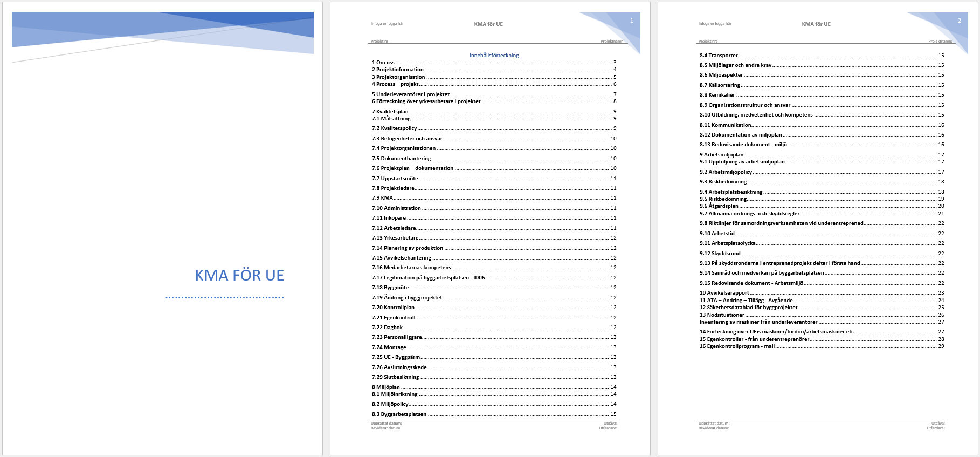Go to '7.17 Legitimation på byggarbetsplatsen - ID06'
Screen dimensions: 980x457
[428, 278]
